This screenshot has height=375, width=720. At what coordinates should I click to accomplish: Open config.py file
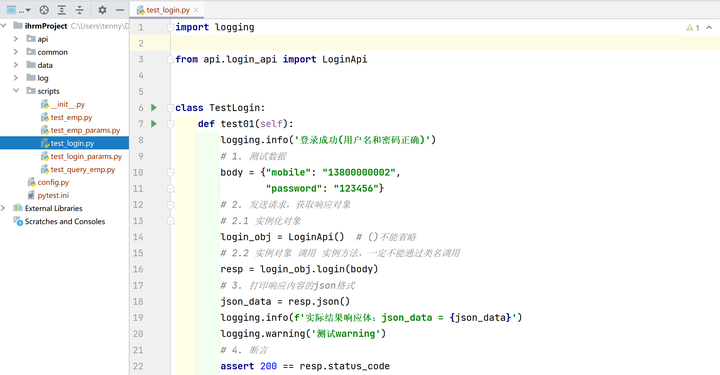(x=53, y=182)
